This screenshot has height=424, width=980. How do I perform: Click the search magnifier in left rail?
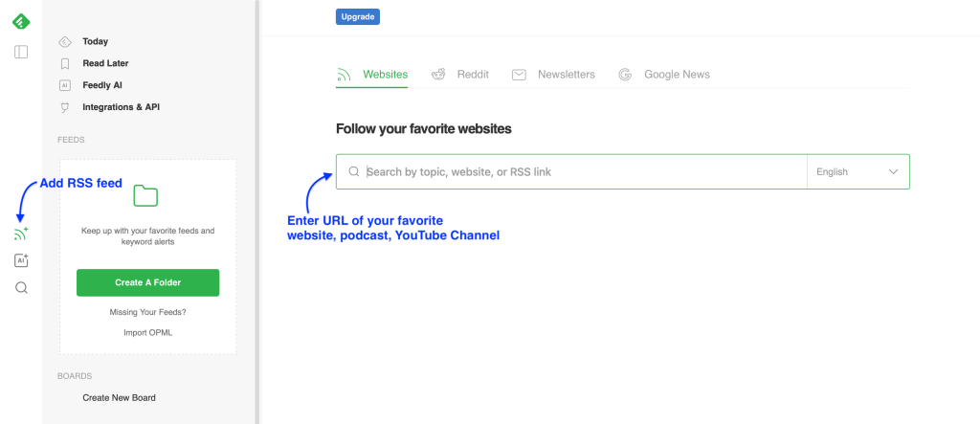(x=21, y=287)
